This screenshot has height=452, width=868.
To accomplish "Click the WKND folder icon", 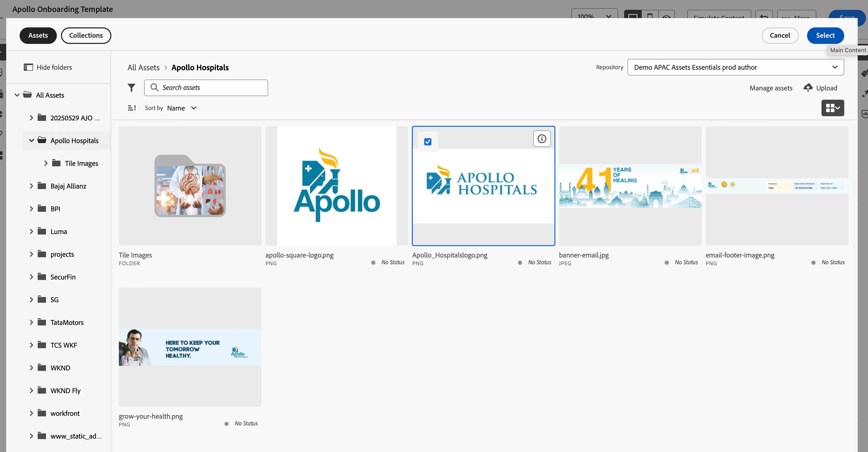I will (42, 368).
